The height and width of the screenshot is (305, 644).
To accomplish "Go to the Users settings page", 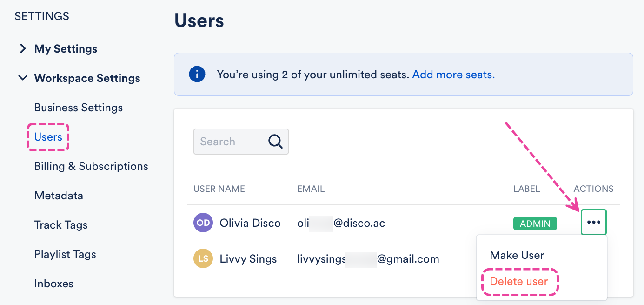I will click(x=48, y=137).
